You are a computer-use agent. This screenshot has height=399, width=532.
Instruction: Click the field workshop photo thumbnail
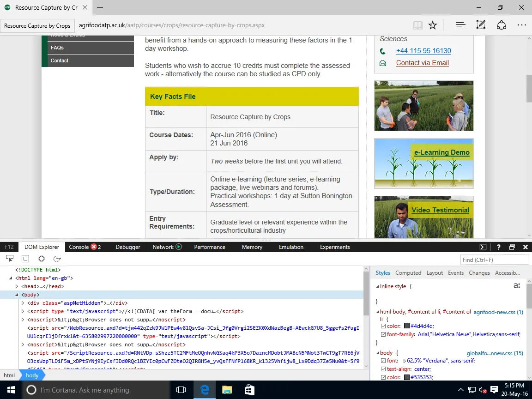tap(424, 106)
